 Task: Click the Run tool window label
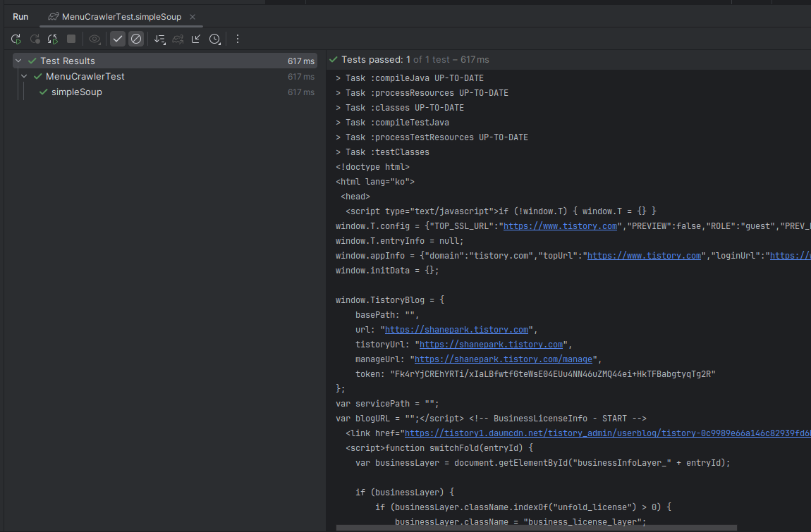[x=20, y=16]
